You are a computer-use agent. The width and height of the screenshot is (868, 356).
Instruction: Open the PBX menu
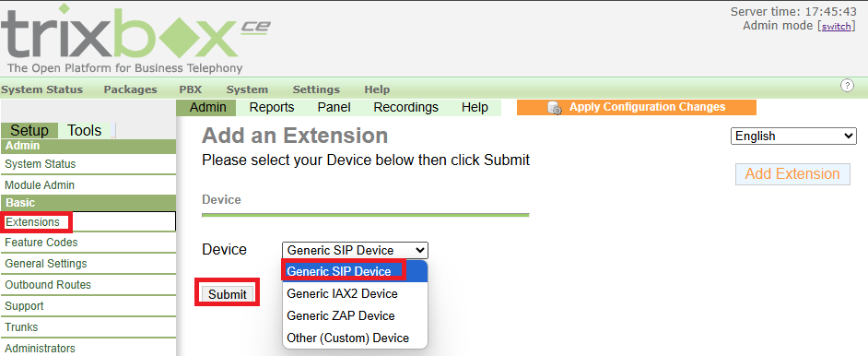[x=191, y=89]
